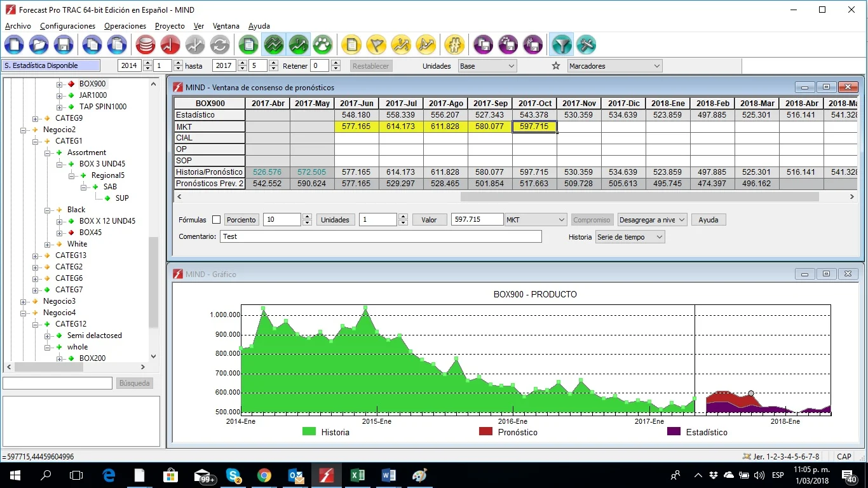This screenshot has width=868, height=488.
Task: Click the green line graph icon
Action: (x=299, y=45)
